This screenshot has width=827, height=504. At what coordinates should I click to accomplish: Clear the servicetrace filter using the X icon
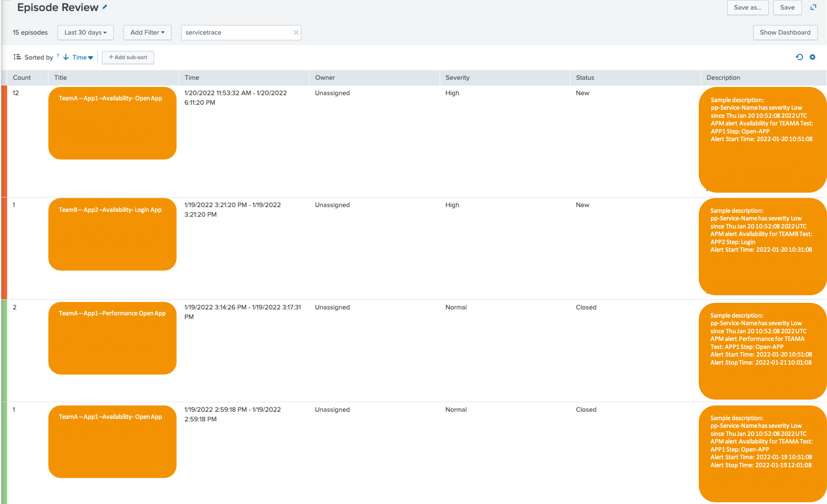(296, 32)
